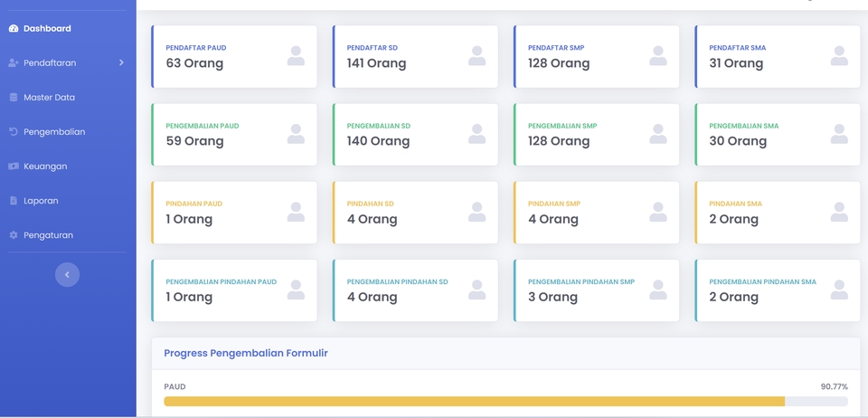Click the PINDAHAN SMP card title

click(x=554, y=204)
